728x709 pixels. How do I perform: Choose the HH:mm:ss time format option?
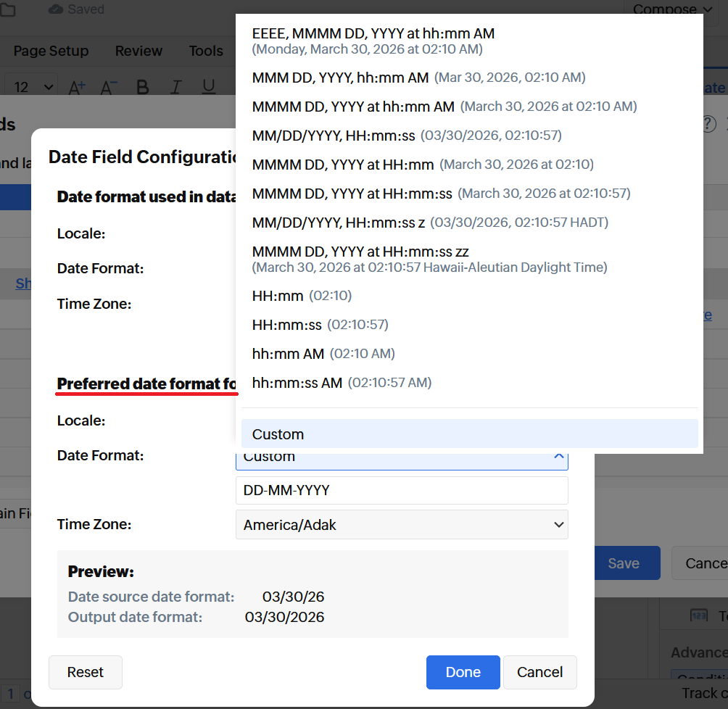[287, 325]
